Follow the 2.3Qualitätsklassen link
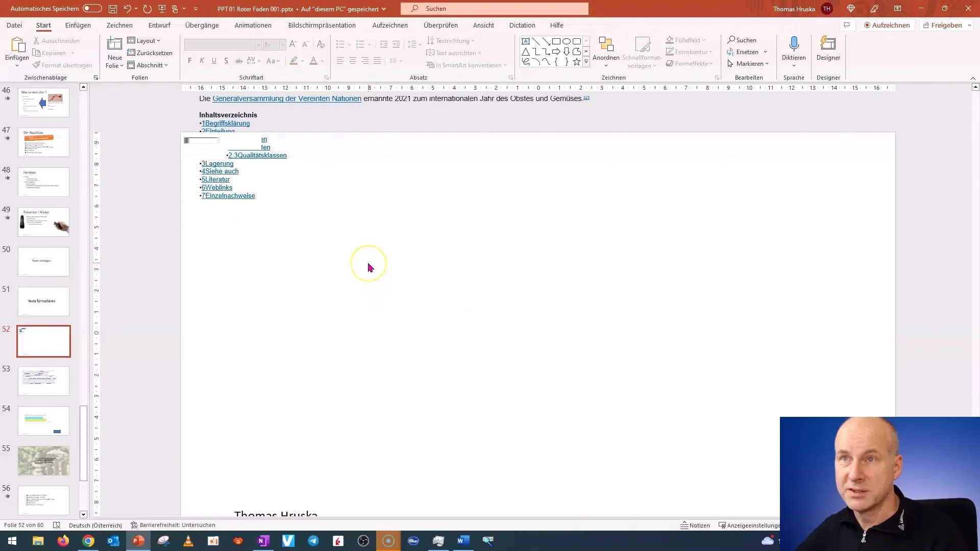Screen dimensions: 980x551 click(x=258, y=156)
